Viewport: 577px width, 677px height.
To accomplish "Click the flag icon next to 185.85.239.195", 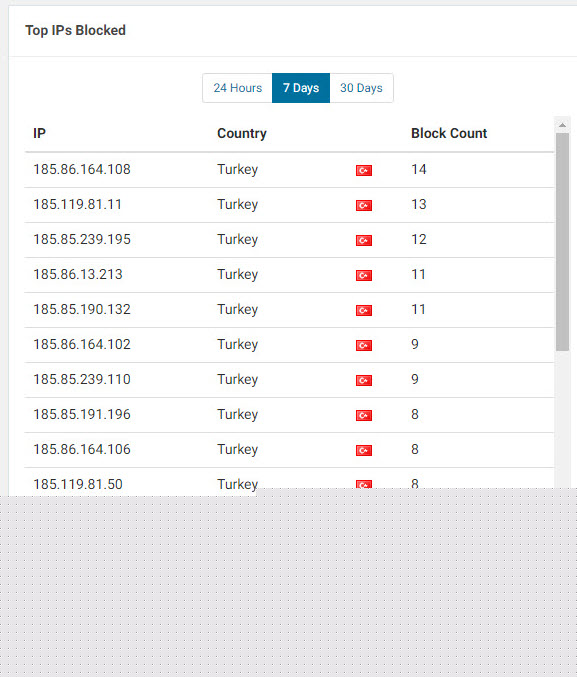I will (364, 240).
